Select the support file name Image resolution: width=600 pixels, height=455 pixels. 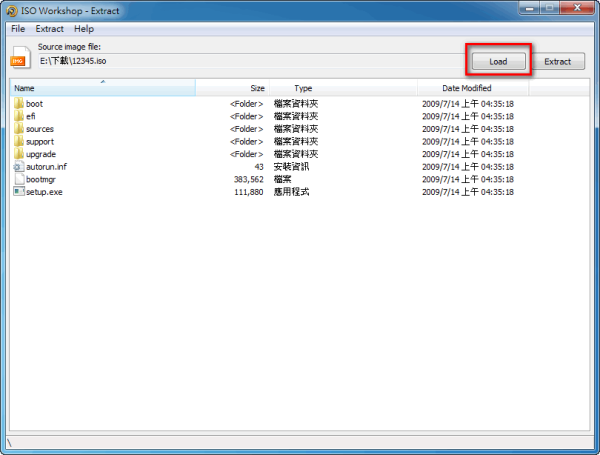(x=40, y=142)
